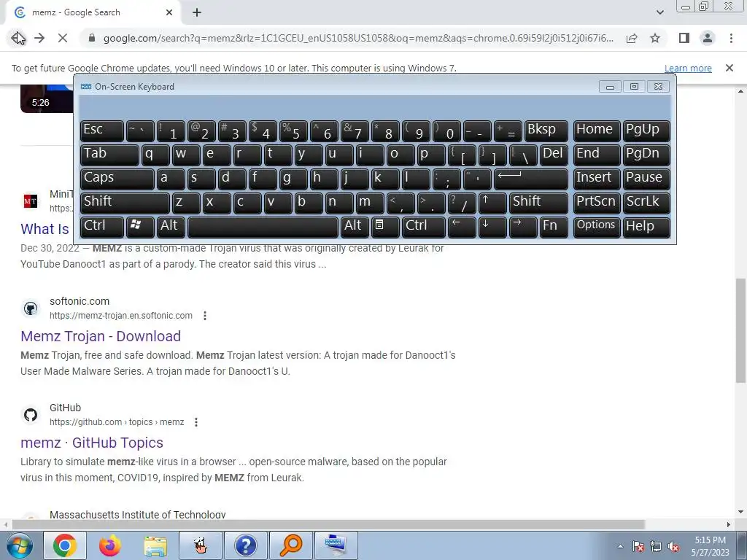Open more options for the GitHub result
Viewport: 747px width, 560px height.
[x=196, y=422]
